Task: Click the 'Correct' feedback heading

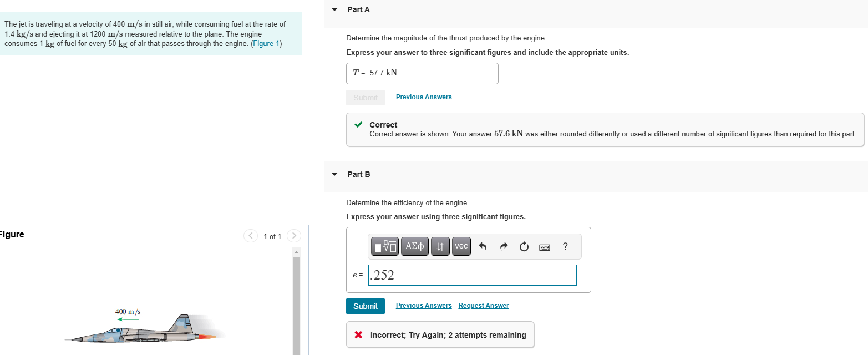Action: pyautogui.click(x=383, y=125)
